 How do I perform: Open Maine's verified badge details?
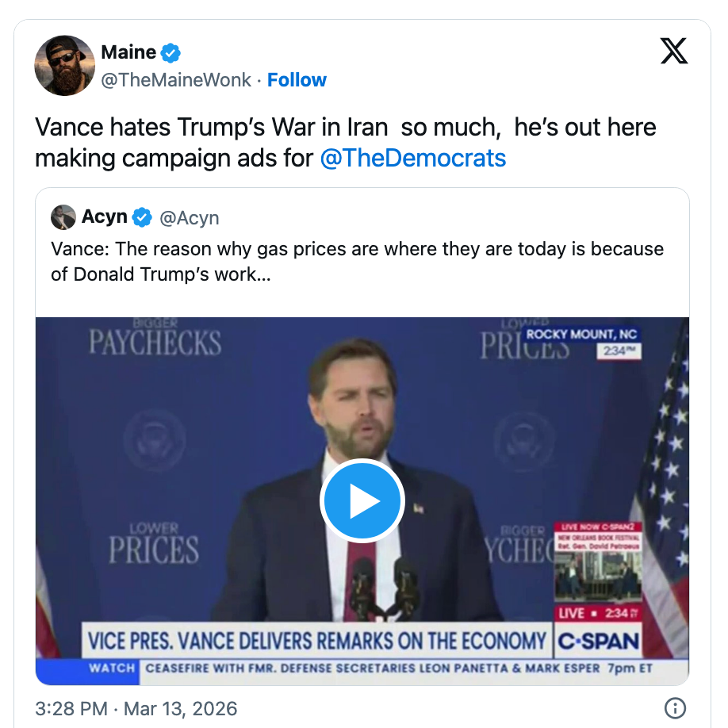pos(169,52)
